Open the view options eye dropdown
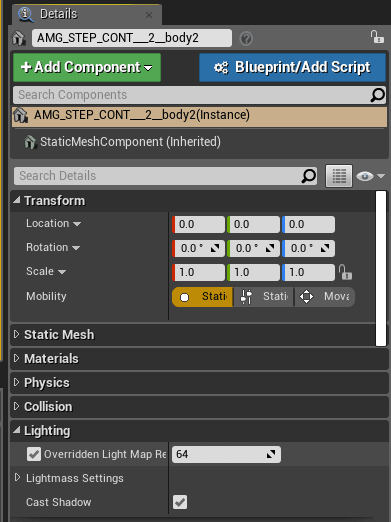The image size is (391, 522). (x=370, y=176)
